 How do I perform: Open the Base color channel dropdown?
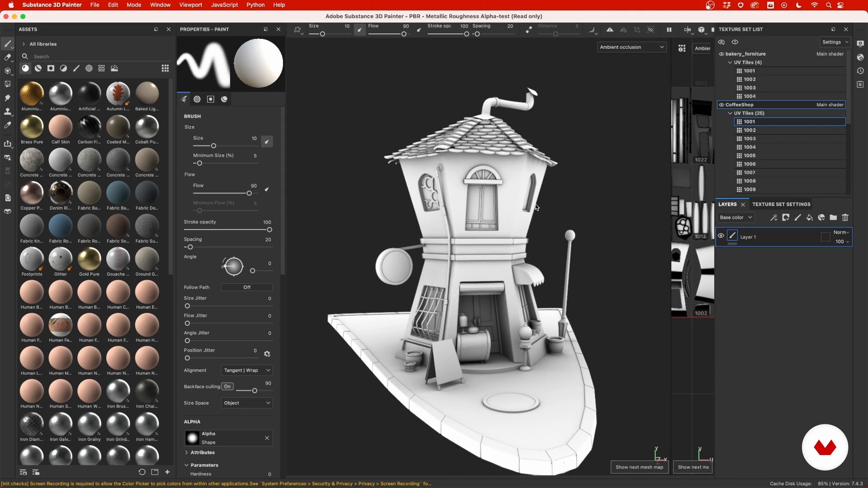pyautogui.click(x=736, y=217)
